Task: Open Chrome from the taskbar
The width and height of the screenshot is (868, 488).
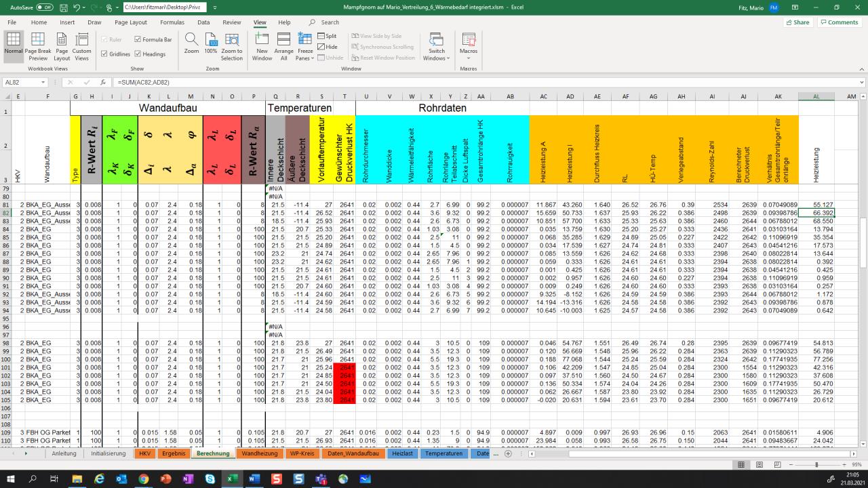Action: click(x=144, y=479)
